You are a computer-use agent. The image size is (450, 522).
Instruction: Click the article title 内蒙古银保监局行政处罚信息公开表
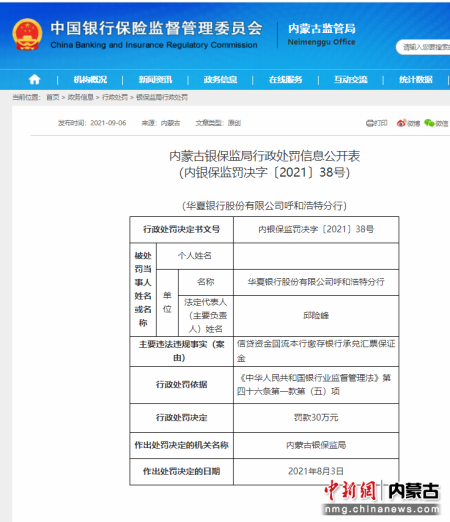click(265, 156)
